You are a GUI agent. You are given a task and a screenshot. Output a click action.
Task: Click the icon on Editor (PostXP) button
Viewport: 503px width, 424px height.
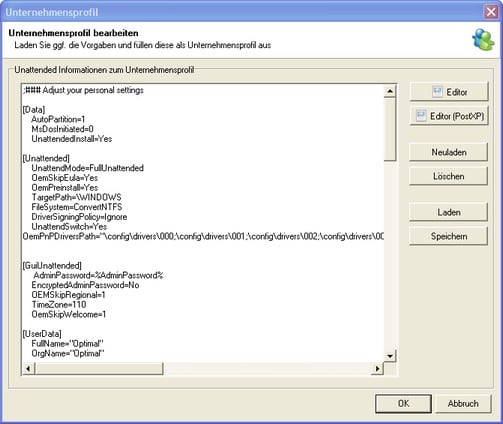click(x=421, y=116)
